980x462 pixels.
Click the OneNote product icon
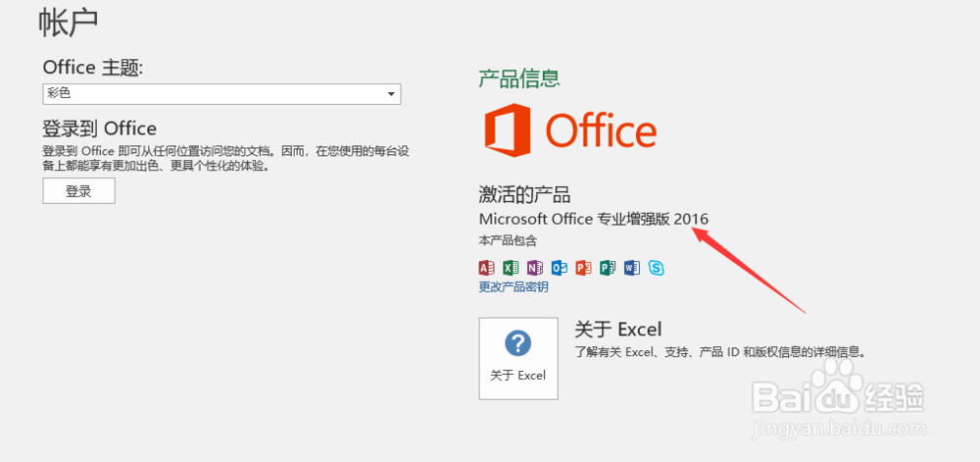point(535,267)
